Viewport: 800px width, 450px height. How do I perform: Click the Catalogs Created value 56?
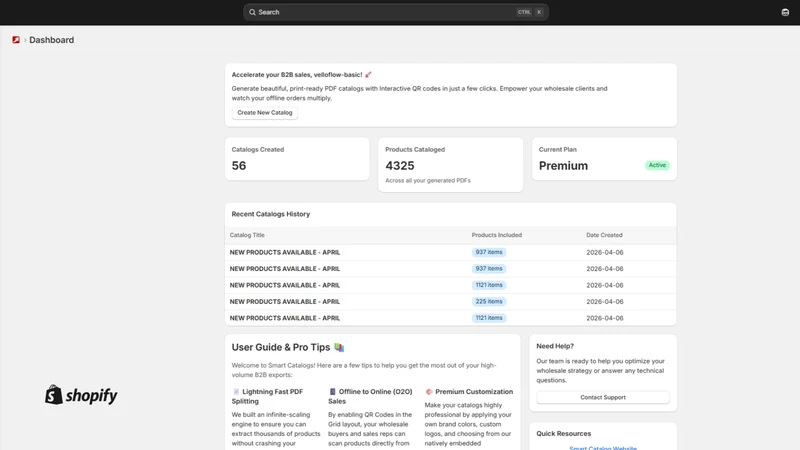pyautogui.click(x=239, y=166)
